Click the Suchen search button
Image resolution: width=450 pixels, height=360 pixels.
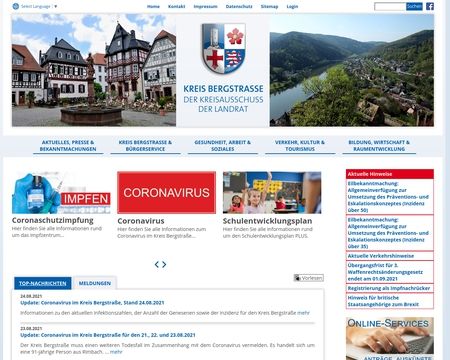tap(414, 6)
